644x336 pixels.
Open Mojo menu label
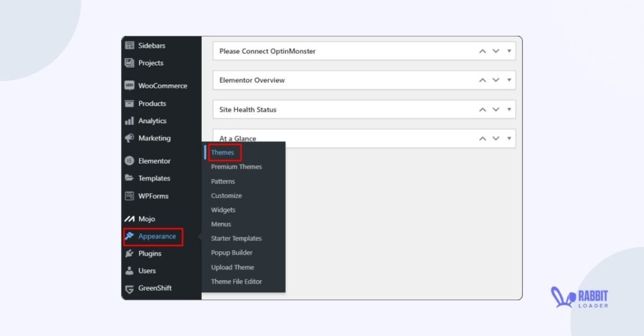(x=147, y=219)
